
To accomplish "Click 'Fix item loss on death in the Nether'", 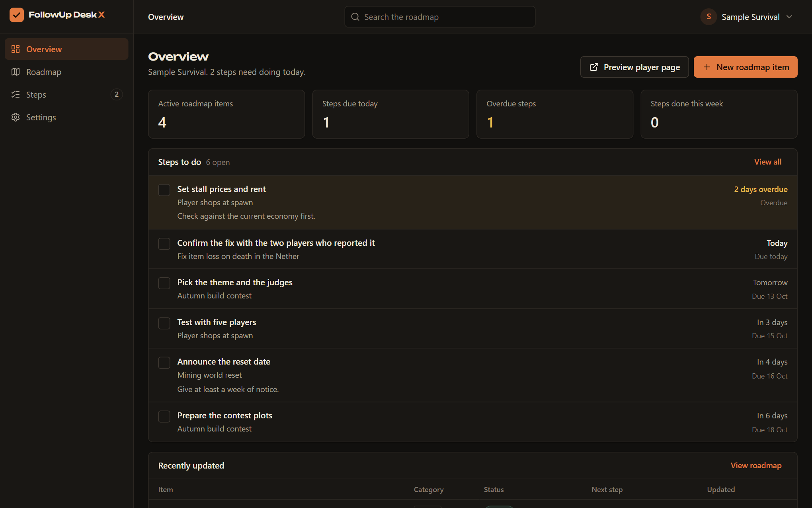I will coord(238,256).
